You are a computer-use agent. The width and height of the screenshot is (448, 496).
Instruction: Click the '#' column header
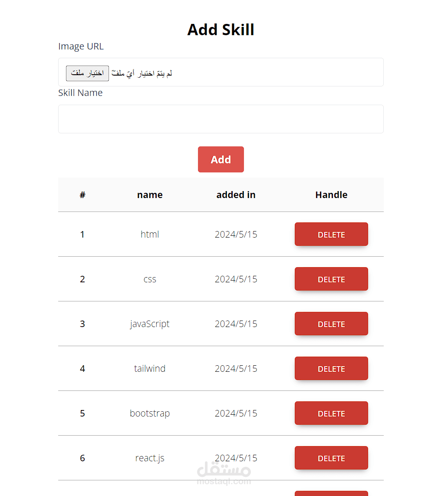pyautogui.click(x=82, y=195)
